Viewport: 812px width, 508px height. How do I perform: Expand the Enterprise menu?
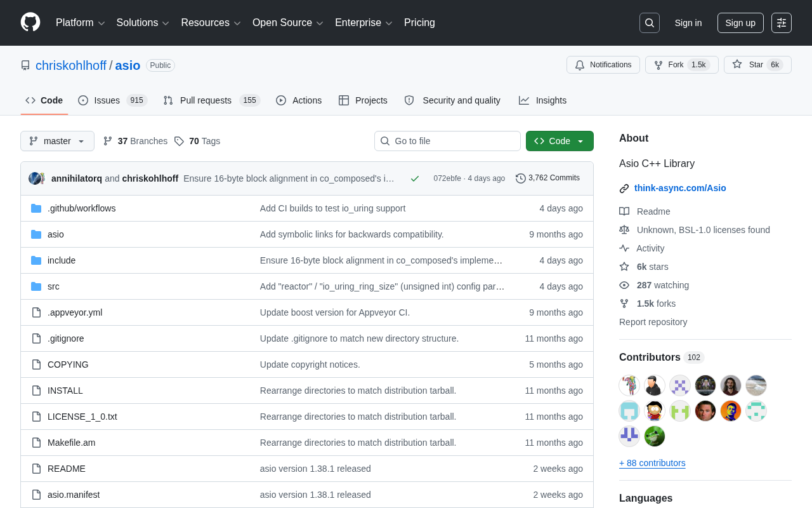364,23
